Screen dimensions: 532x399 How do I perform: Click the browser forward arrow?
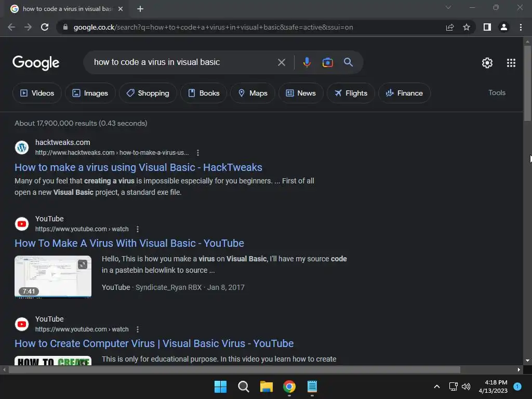(28, 27)
